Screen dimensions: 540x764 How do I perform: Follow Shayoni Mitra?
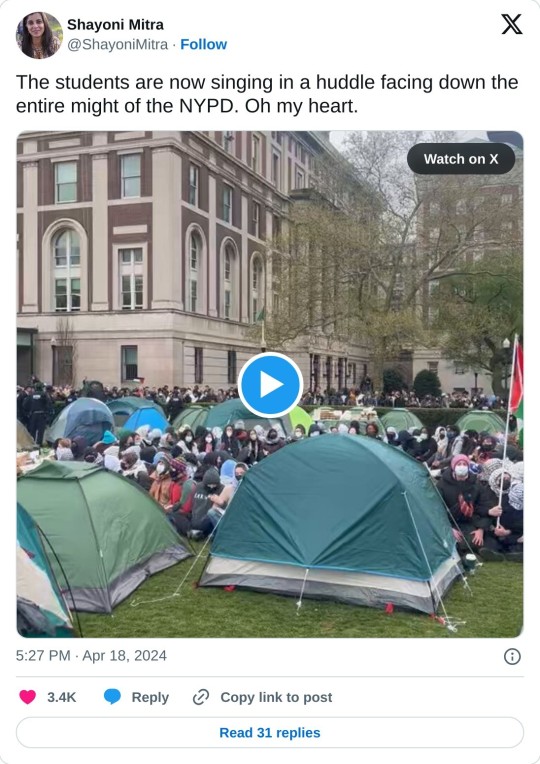point(204,44)
